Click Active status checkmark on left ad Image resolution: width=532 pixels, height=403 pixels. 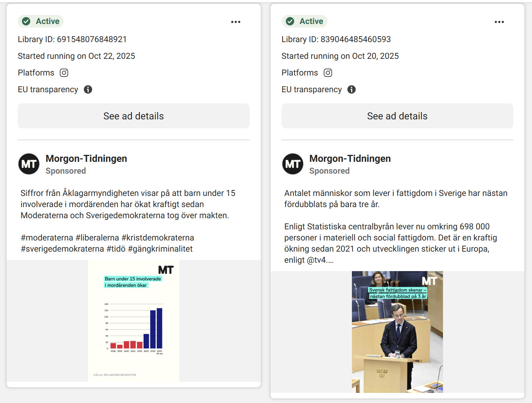point(26,22)
